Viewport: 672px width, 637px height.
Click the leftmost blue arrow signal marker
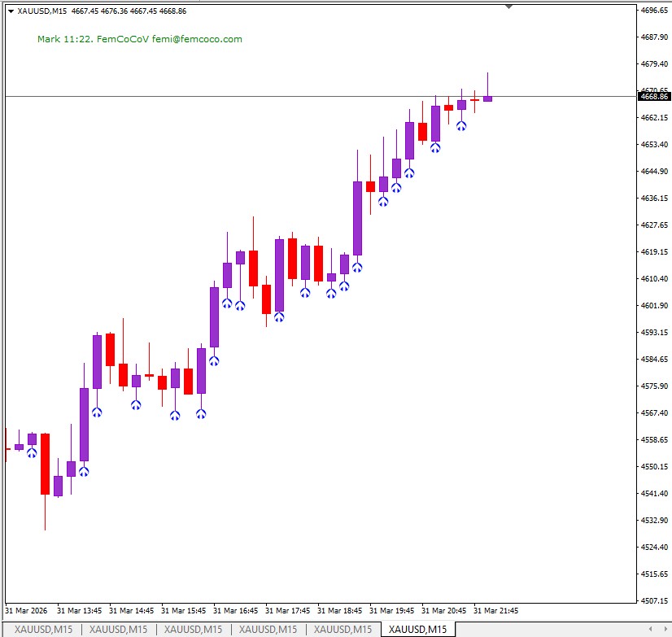point(32,452)
